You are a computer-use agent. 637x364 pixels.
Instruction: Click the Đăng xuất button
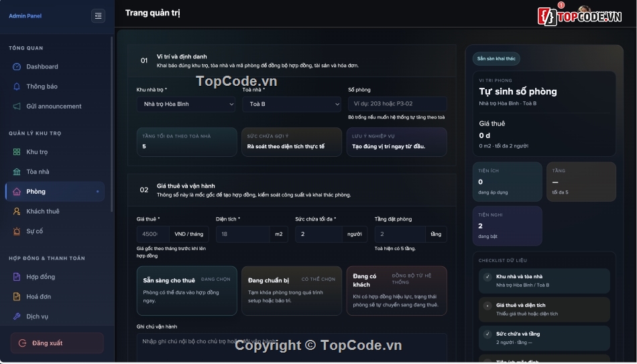pos(57,343)
